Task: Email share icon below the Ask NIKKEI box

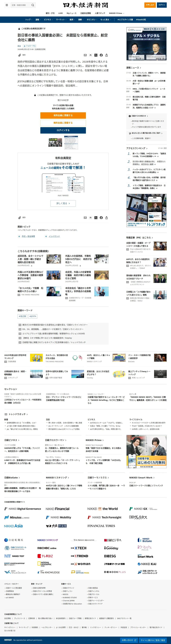Action: (85, 218)
